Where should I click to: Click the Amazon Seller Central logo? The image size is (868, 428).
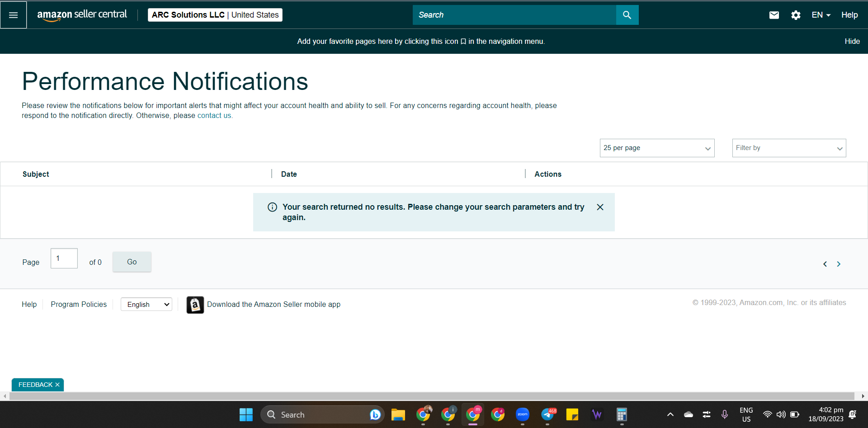coord(82,15)
